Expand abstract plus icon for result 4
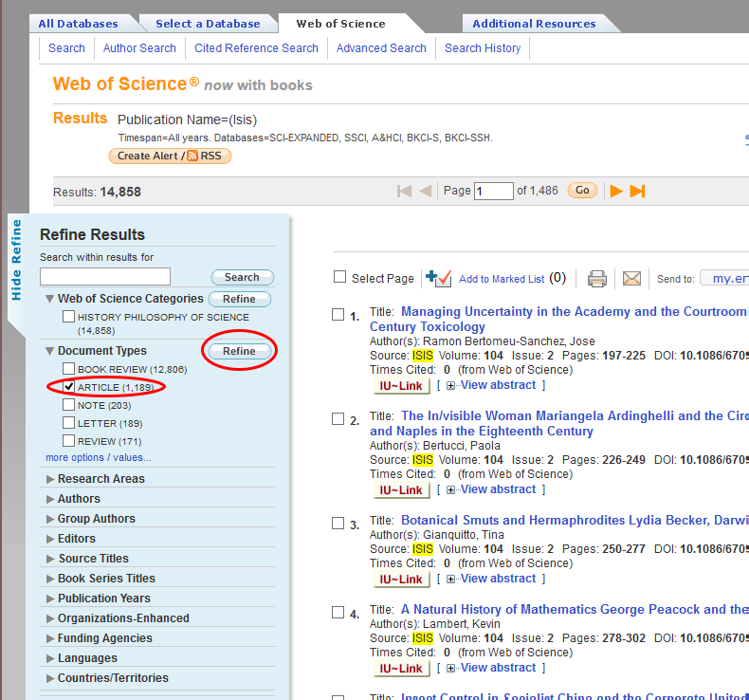The image size is (749, 700). (x=450, y=668)
